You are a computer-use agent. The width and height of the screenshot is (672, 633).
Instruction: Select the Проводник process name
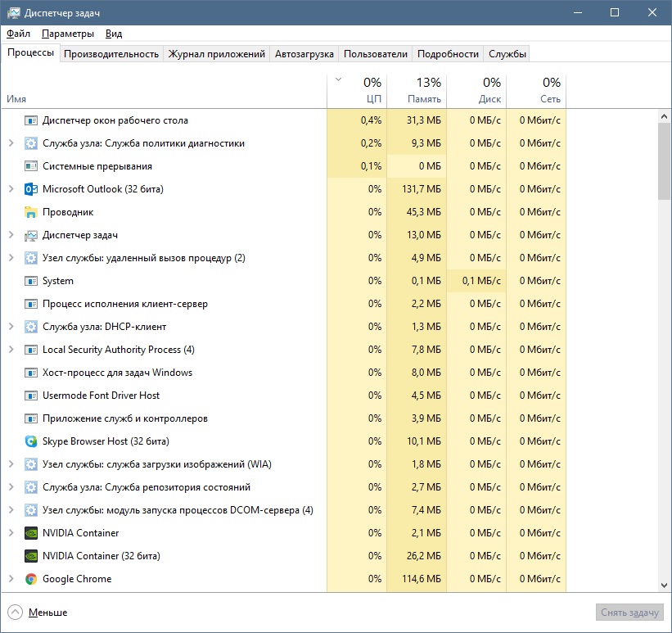click(68, 212)
